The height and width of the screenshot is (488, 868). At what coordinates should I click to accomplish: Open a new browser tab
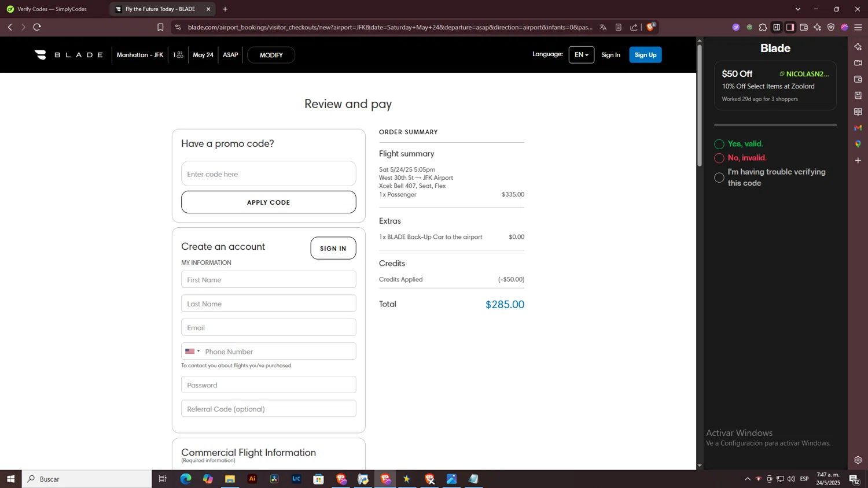[225, 9]
